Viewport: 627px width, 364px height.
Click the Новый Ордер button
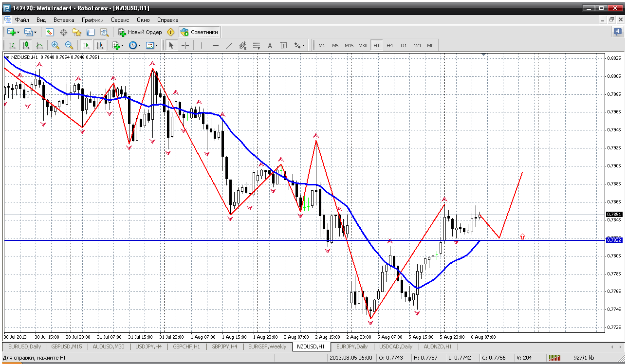point(140,32)
